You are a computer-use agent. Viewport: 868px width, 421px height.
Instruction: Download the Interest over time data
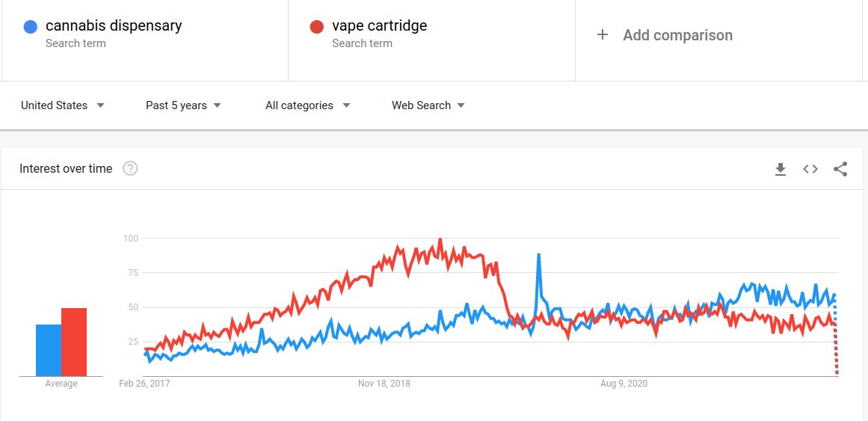(781, 169)
